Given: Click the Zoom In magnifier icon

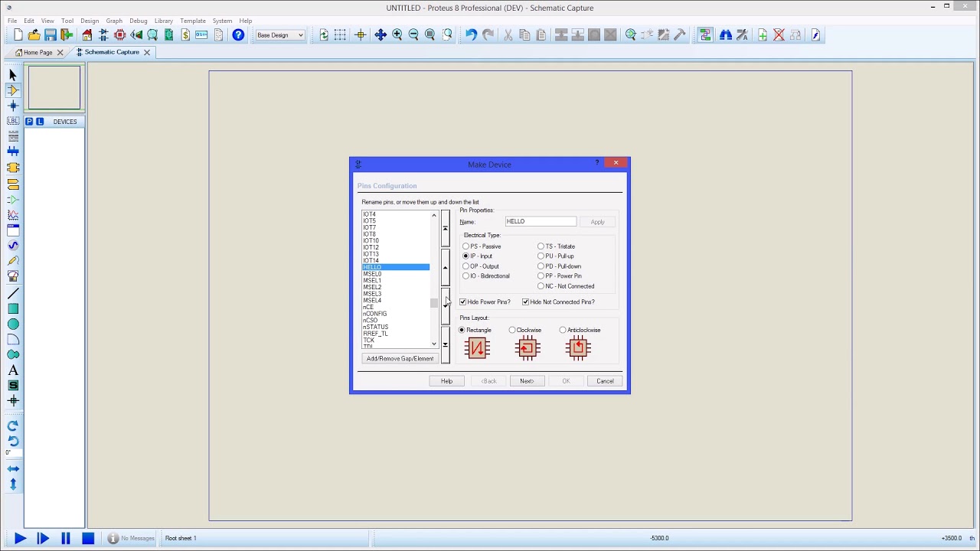Looking at the screenshot, I should (x=397, y=35).
